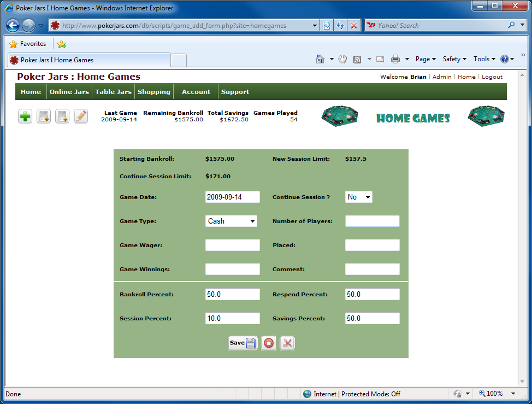Click the Read Mail envelope icon

pos(380,59)
